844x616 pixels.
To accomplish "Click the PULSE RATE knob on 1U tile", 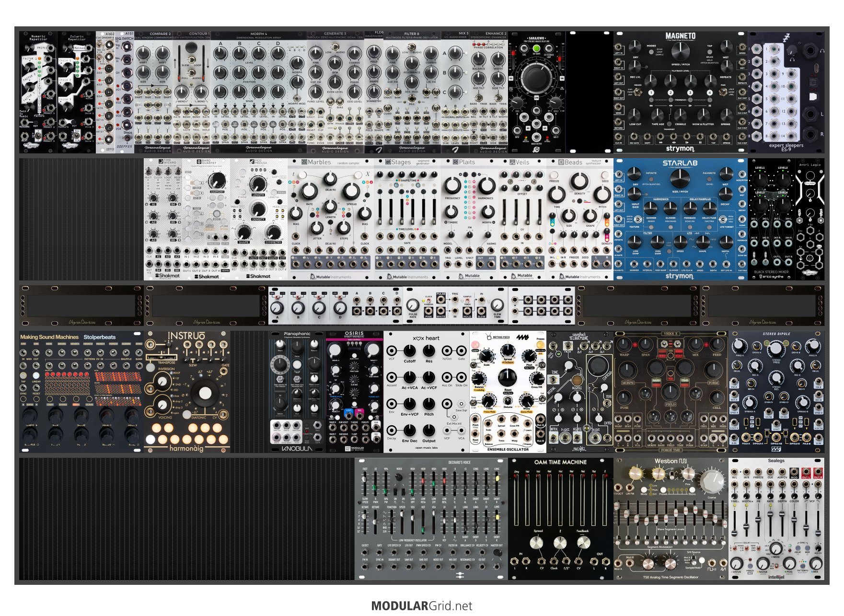I will (412, 305).
